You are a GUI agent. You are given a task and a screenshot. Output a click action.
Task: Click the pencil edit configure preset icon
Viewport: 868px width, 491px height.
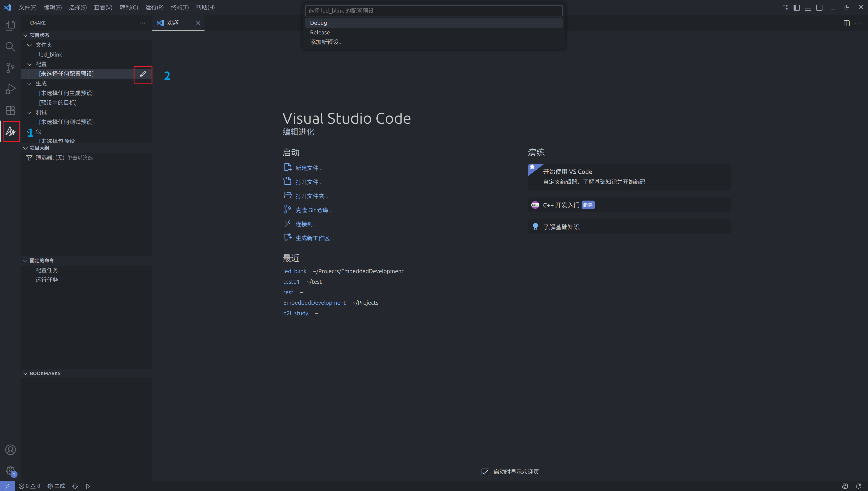(x=143, y=74)
